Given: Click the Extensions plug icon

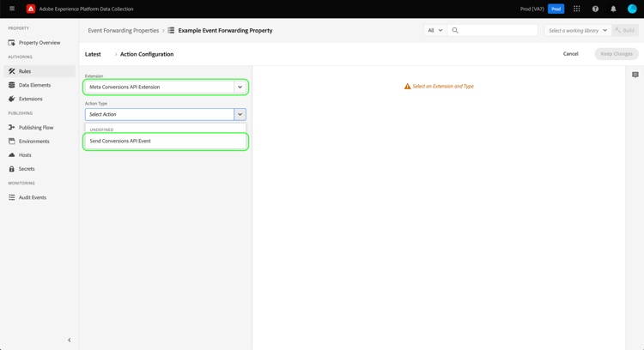Looking at the screenshot, I should coord(11,99).
